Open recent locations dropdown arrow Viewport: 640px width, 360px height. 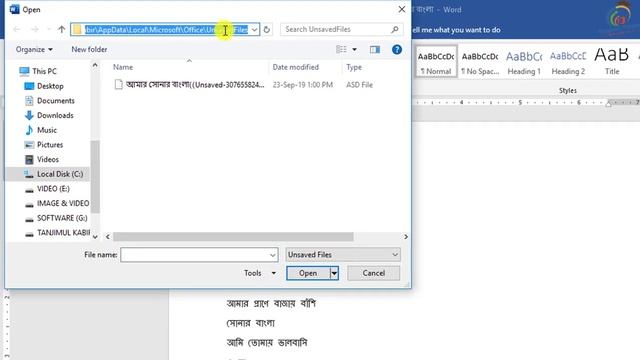(x=49, y=29)
